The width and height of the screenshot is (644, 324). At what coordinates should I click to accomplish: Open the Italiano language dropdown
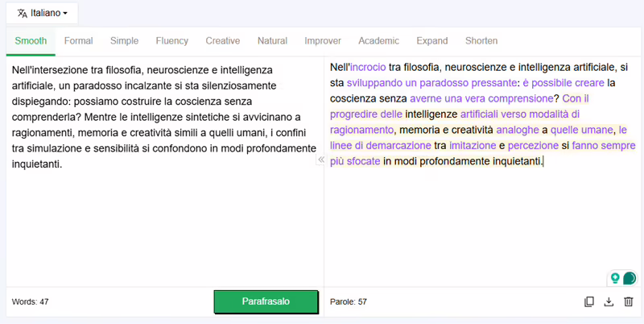click(x=42, y=13)
